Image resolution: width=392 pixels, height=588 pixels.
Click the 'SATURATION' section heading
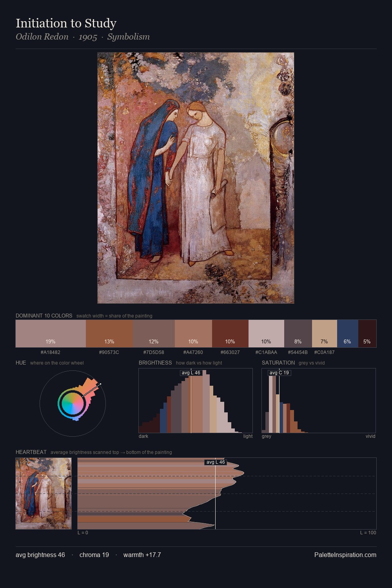(278, 363)
